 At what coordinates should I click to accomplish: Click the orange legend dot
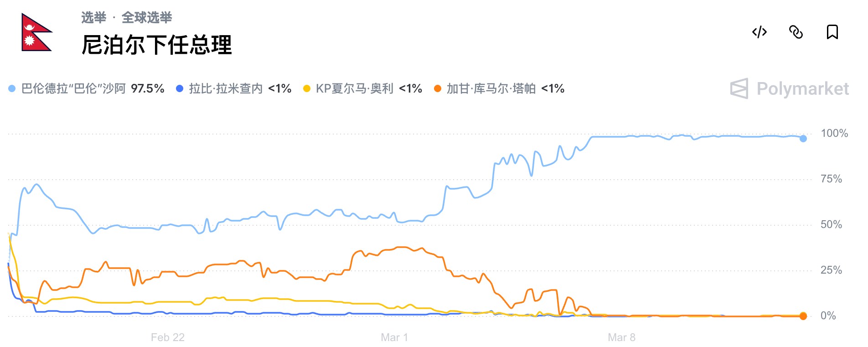click(x=438, y=88)
